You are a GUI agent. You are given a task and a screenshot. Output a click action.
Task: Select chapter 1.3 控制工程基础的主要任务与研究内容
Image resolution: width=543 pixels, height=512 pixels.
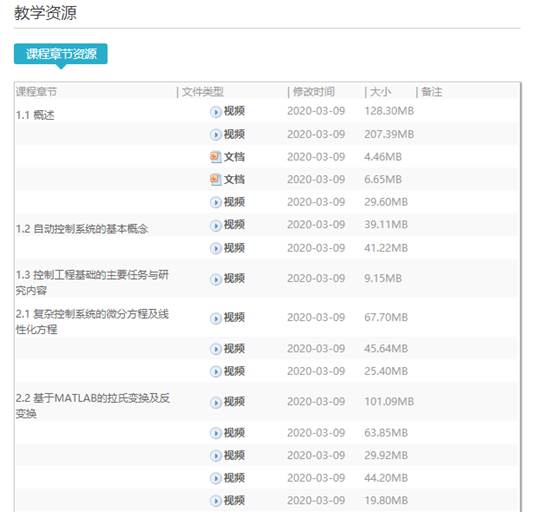point(92,282)
